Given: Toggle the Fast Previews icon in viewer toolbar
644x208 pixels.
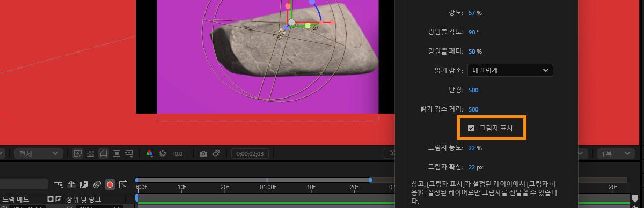Looking at the screenshot, I should click(77, 153).
